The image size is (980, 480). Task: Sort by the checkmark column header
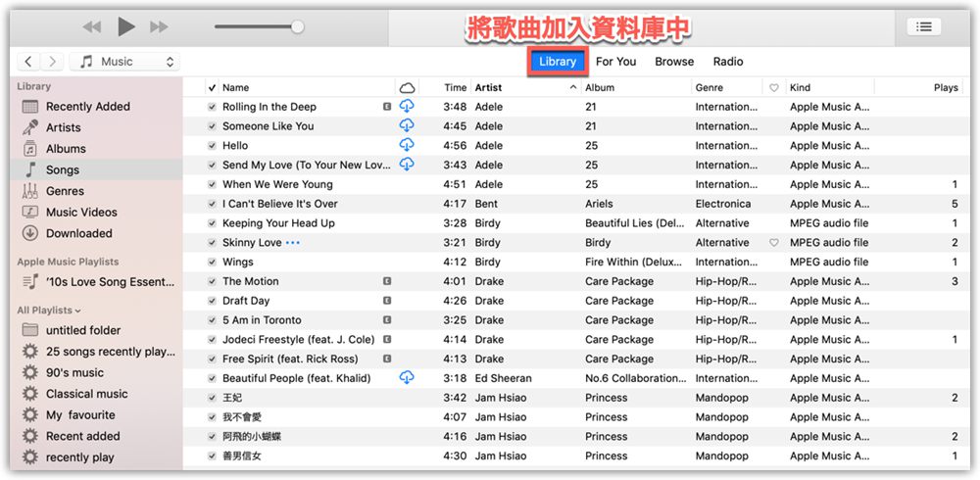(213, 87)
